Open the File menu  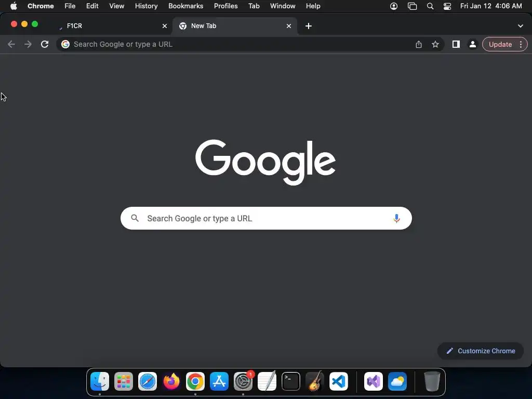[x=70, y=6]
